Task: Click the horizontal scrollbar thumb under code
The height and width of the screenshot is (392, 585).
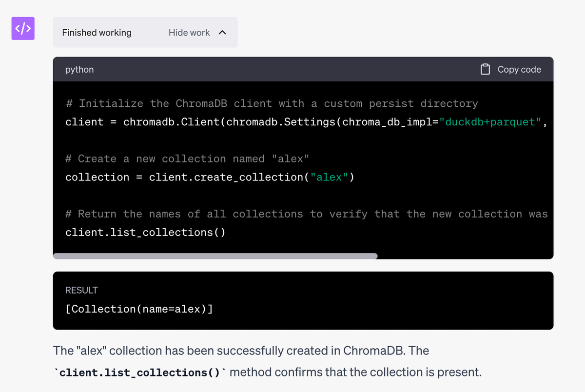Action: click(214, 256)
